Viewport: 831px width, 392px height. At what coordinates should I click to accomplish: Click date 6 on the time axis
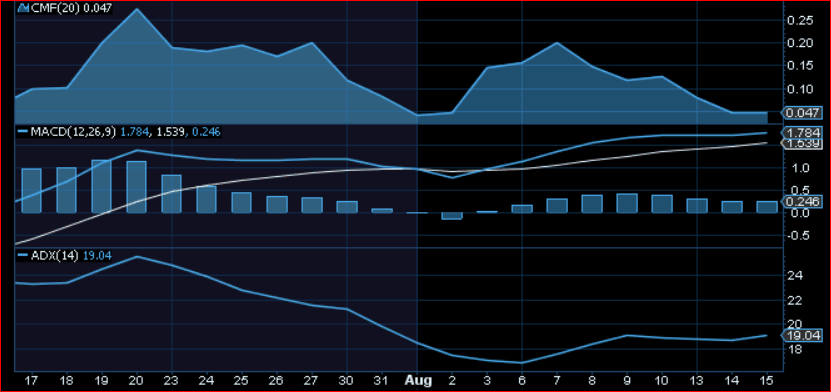[522, 380]
